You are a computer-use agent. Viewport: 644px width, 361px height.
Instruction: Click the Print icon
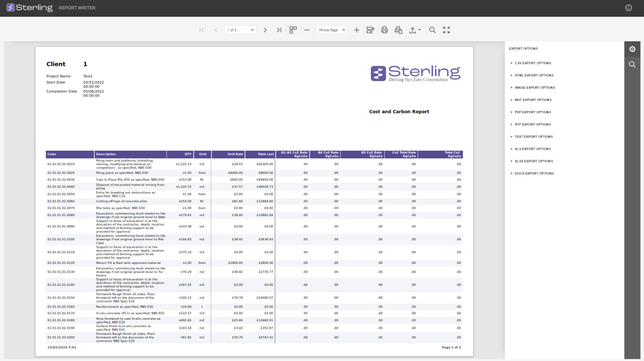(x=384, y=30)
